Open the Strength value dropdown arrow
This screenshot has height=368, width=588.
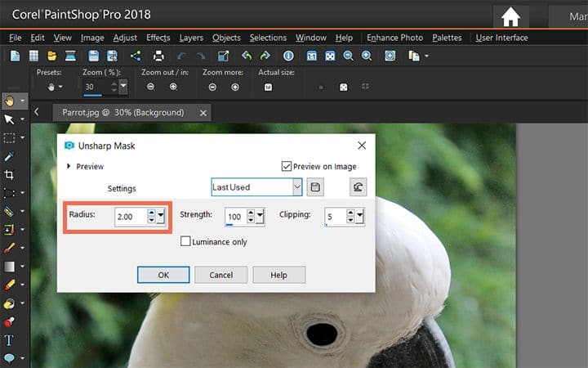pos(260,217)
